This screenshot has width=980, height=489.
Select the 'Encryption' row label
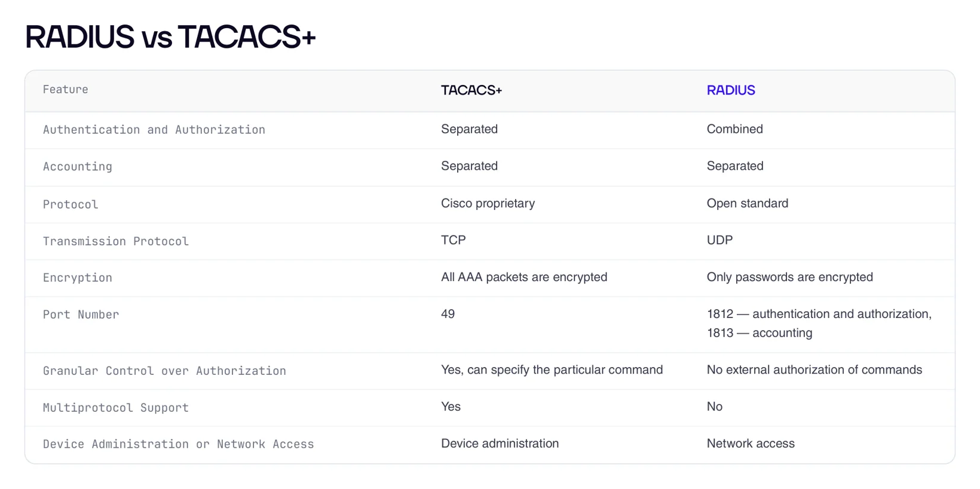[x=78, y=278]
